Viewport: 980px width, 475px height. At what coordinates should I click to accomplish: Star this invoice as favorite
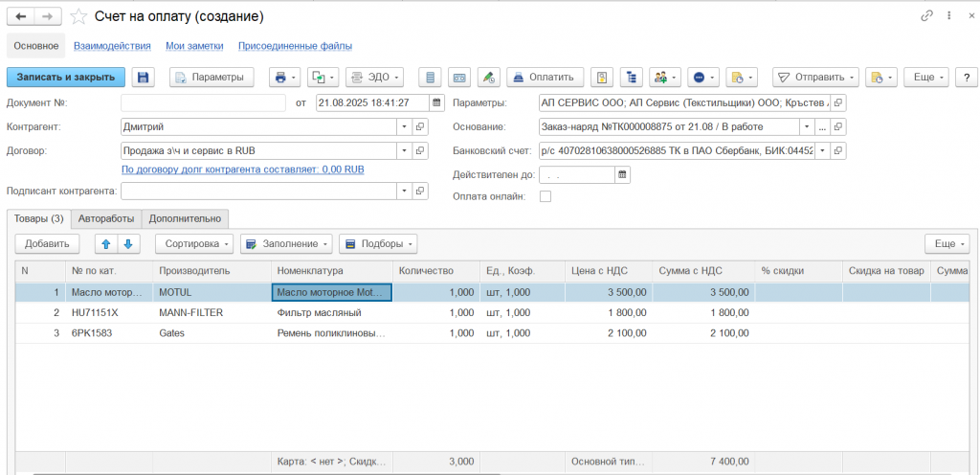tap(79, 16)
